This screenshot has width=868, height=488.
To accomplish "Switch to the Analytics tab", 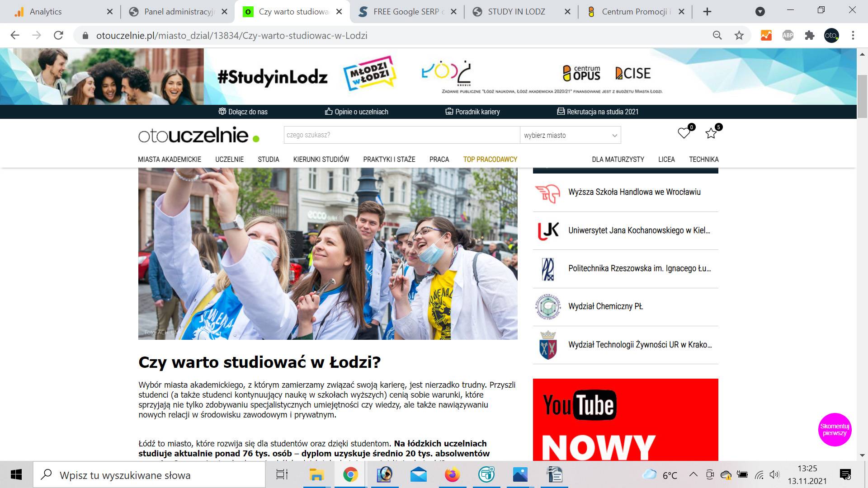I will pyautogui.click(x=62, y=12).
